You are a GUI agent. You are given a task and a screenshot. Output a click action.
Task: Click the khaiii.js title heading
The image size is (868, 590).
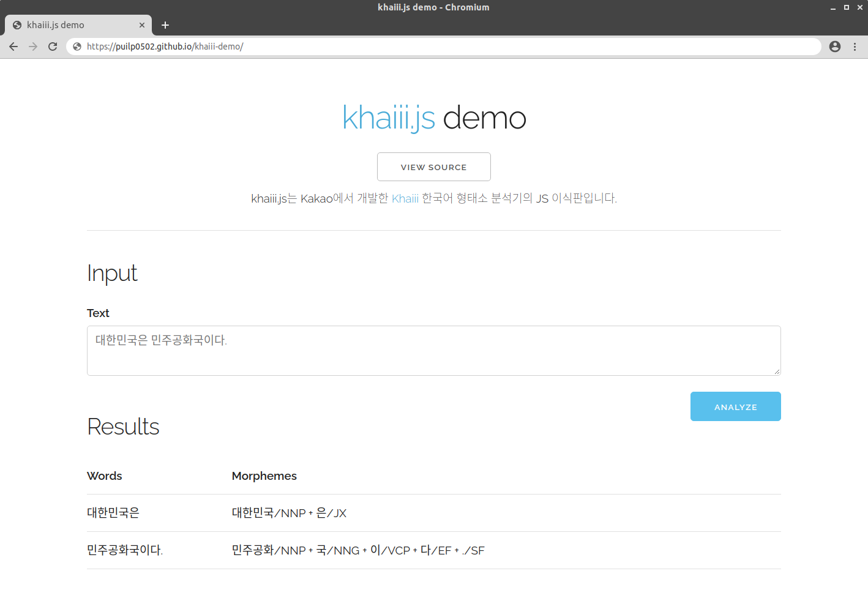(434, 118)
